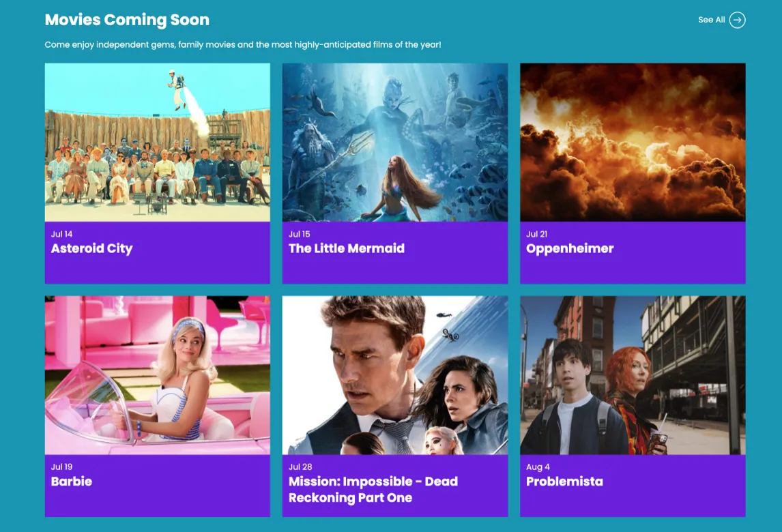Go to the Barbie title link

click(x=72, y=481)
